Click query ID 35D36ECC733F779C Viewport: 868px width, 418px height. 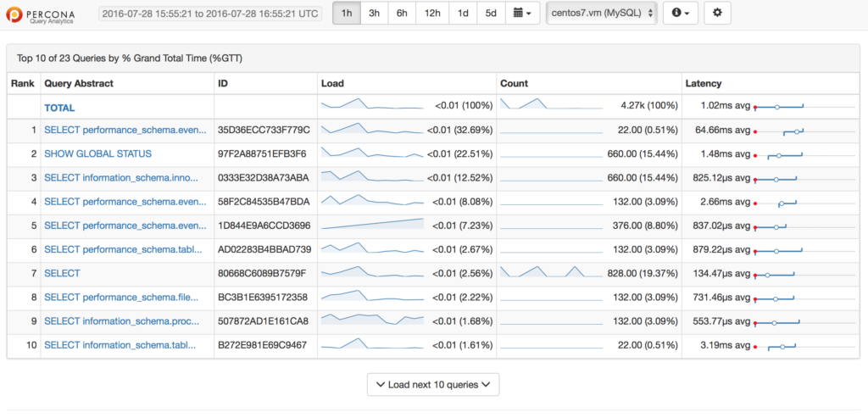point(264,130)
